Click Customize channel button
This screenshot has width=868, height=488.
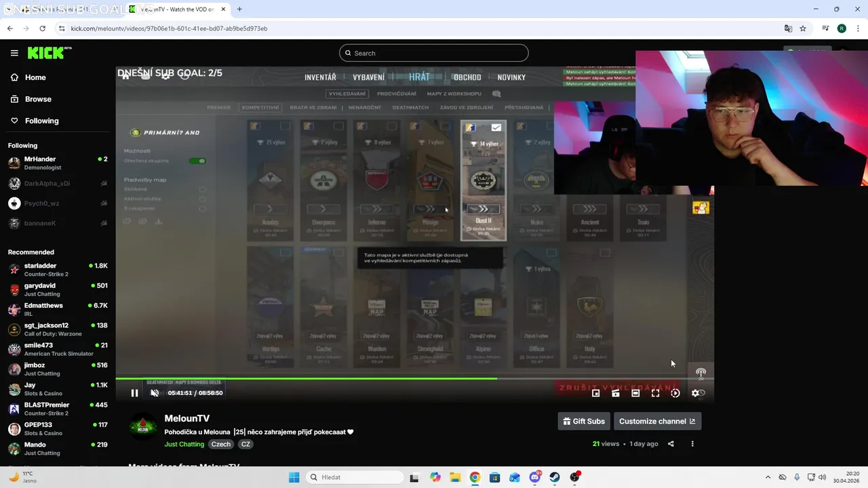point(657,421)
